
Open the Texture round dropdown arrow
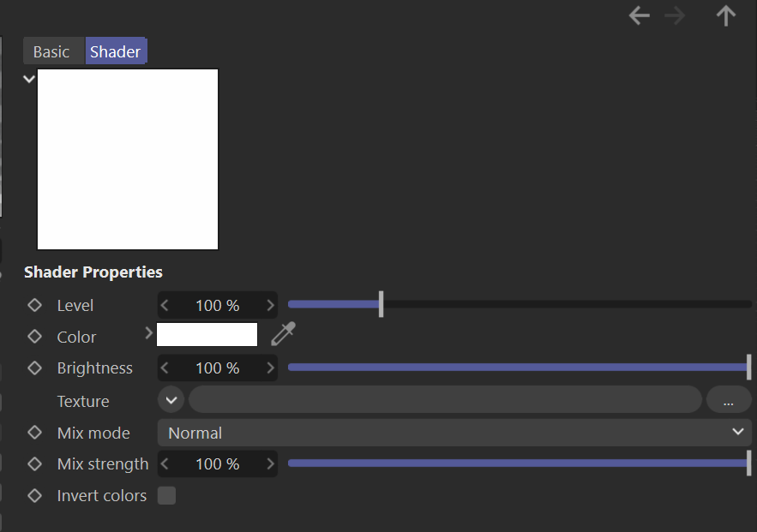[x=171, y=399]
